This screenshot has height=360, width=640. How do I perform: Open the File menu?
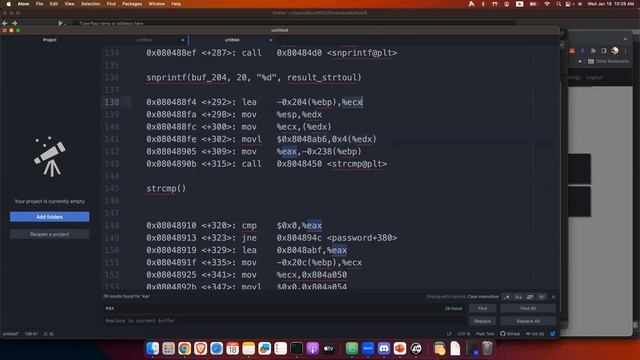tap(39, 4)
